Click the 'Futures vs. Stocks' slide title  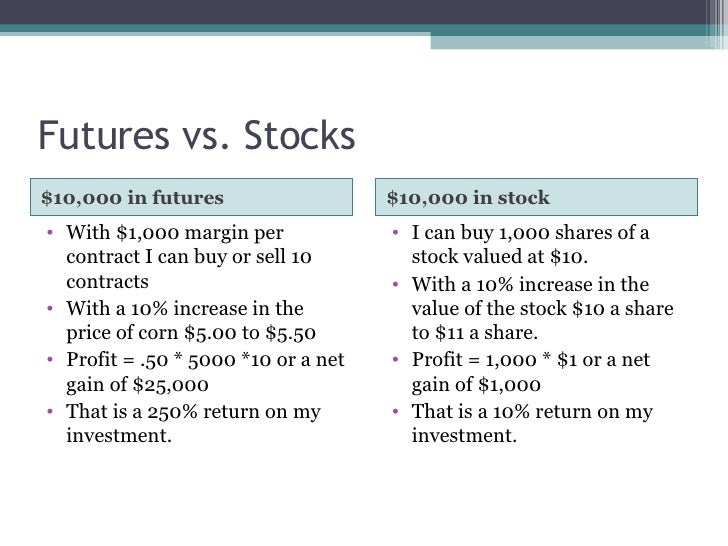pos(196,135)
